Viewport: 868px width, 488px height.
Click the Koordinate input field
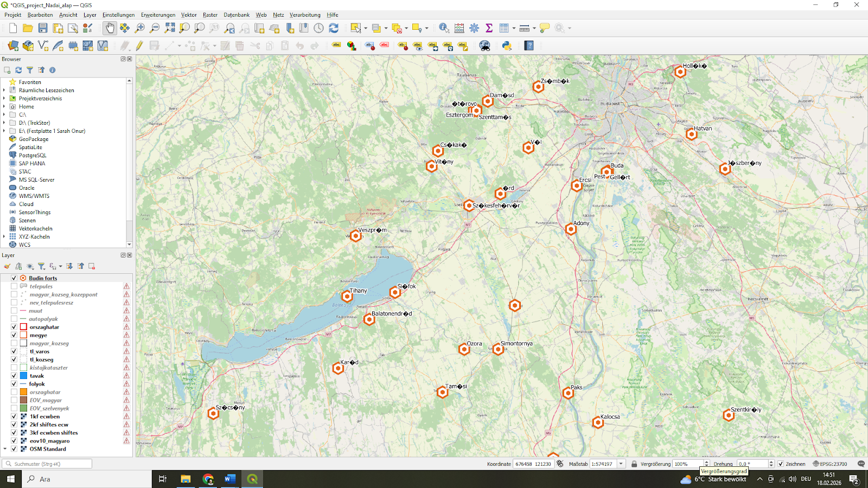pos(534,464)
